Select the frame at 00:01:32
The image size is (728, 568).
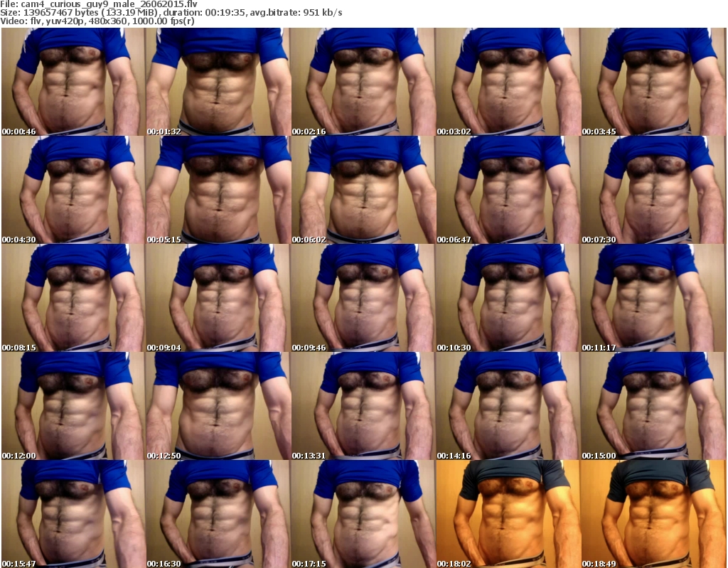pyautogui.click(x=218, y=82)
